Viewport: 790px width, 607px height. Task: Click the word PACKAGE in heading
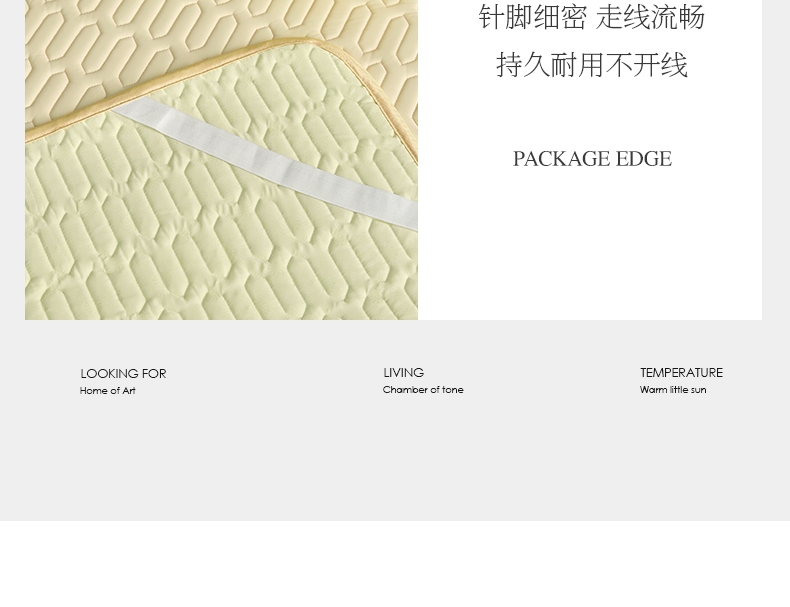pos(561,159)
